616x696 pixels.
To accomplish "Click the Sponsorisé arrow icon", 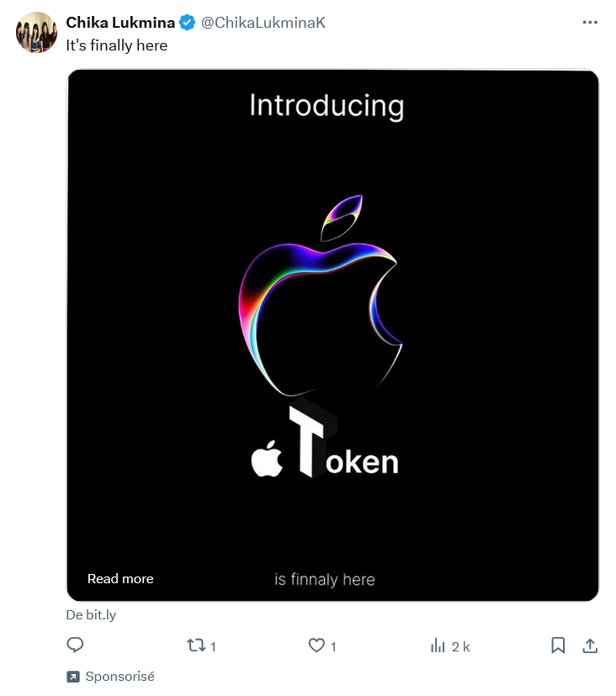I will click(x=73, y=677).
